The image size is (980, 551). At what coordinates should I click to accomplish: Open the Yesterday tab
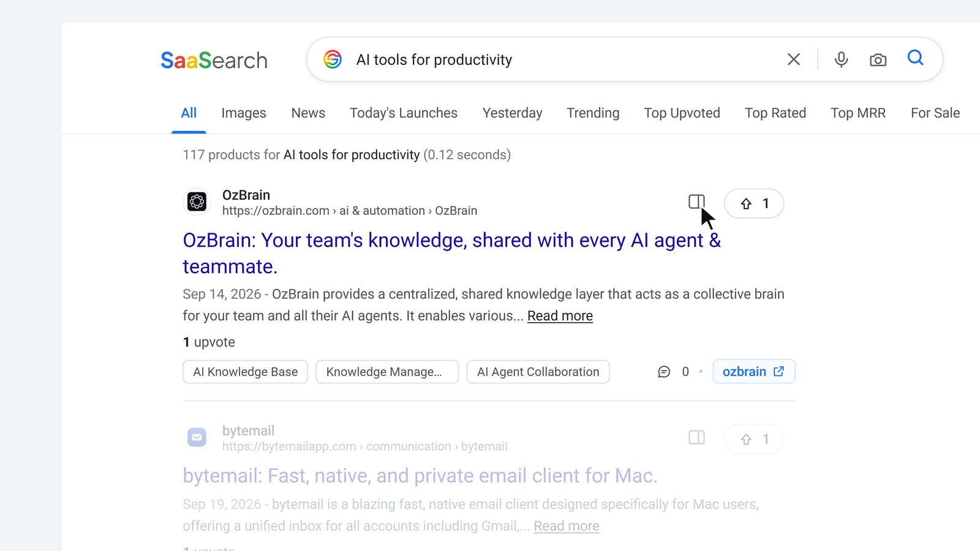pos(513,113)
